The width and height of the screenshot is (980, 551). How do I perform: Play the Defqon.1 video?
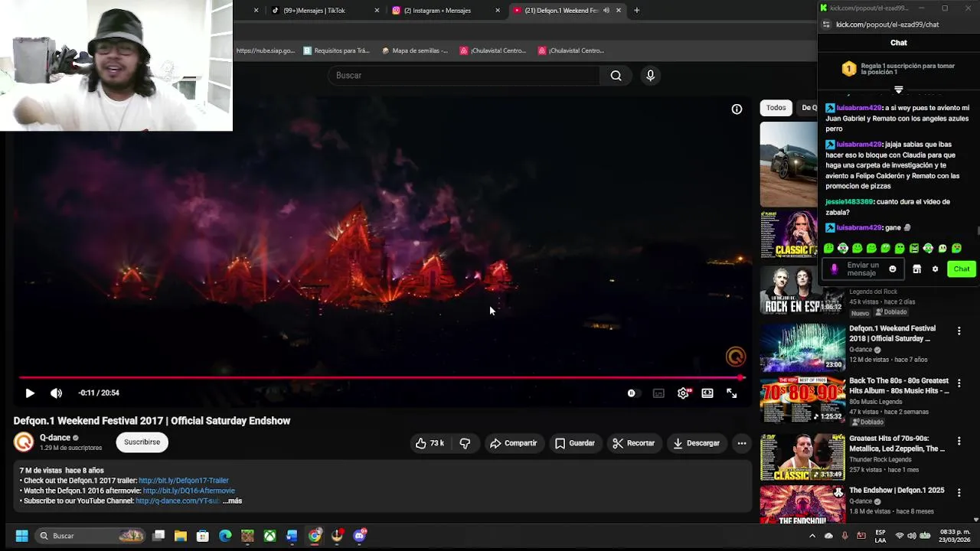click(x=30, y=393)
